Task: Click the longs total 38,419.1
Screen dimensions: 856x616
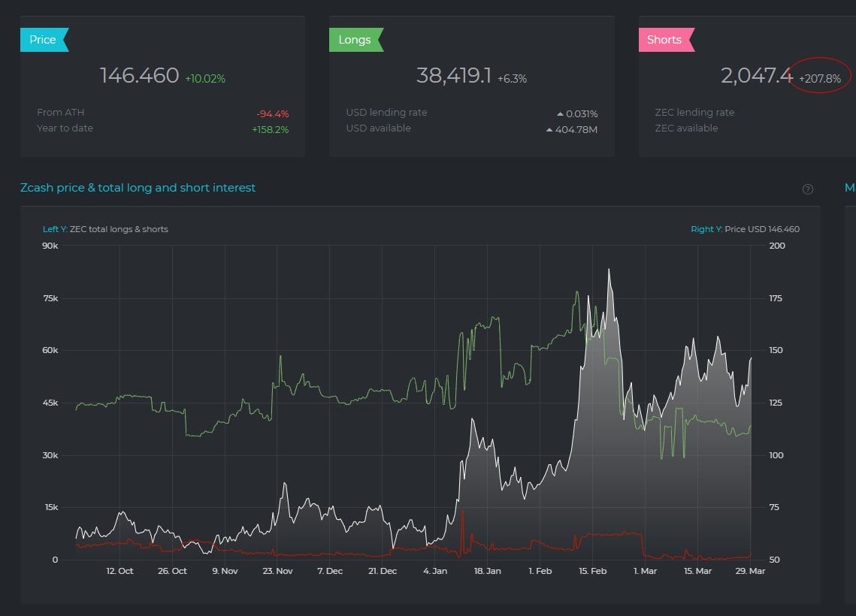Action: coord(454,75)
